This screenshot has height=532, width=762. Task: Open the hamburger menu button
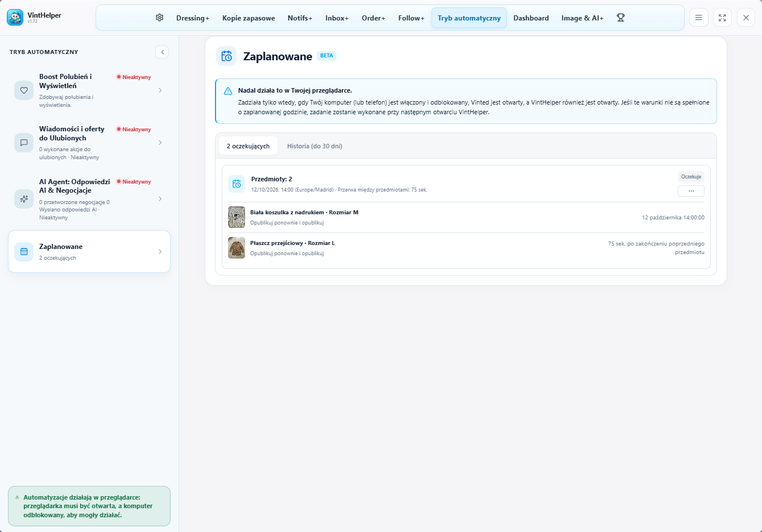click(699, 18)
